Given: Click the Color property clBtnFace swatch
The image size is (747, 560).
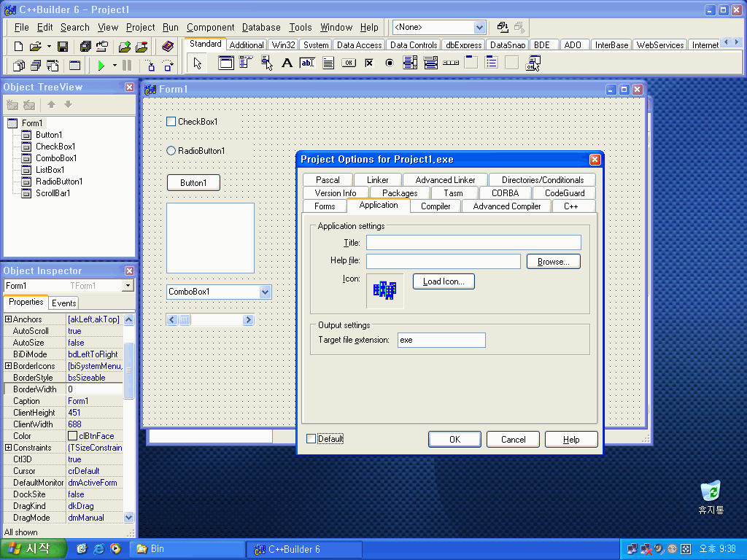Looking at the screenshot, I should (x=73, y=436).
